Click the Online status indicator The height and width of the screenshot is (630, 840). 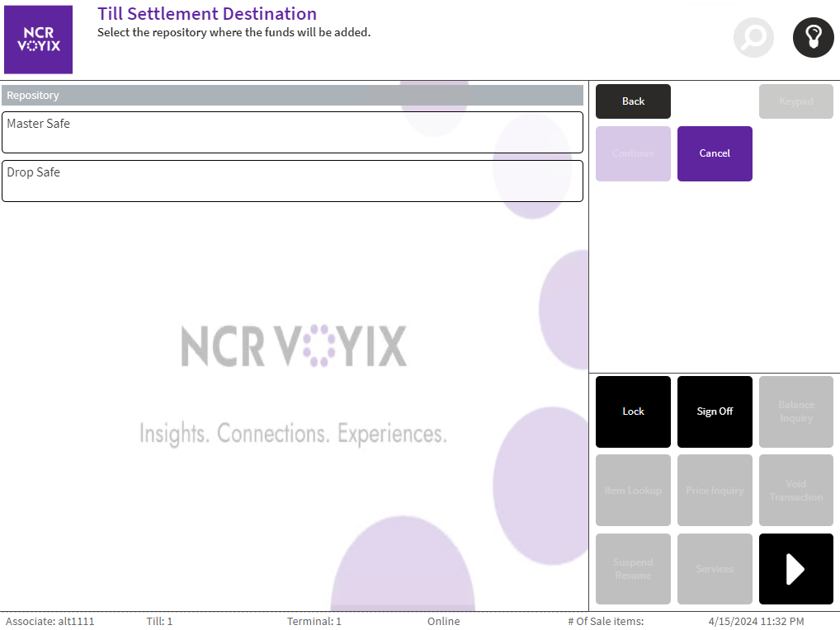(444, 622)
